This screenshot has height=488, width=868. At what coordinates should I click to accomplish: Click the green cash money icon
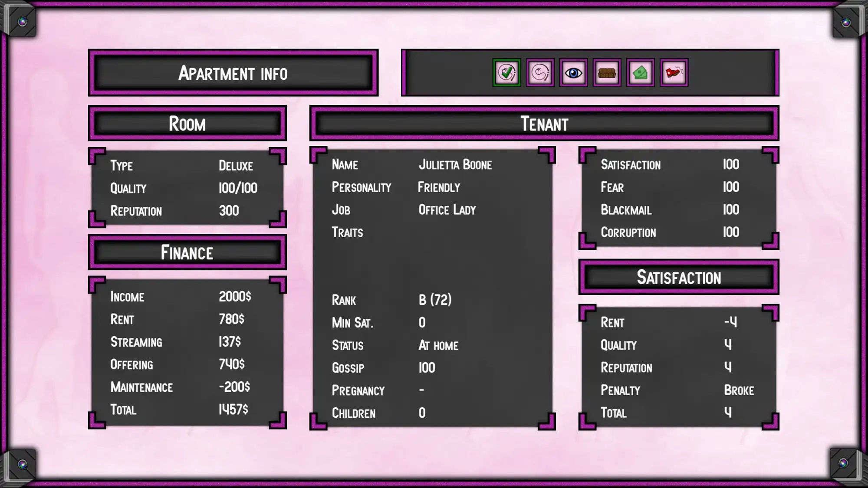click(640, 72)
